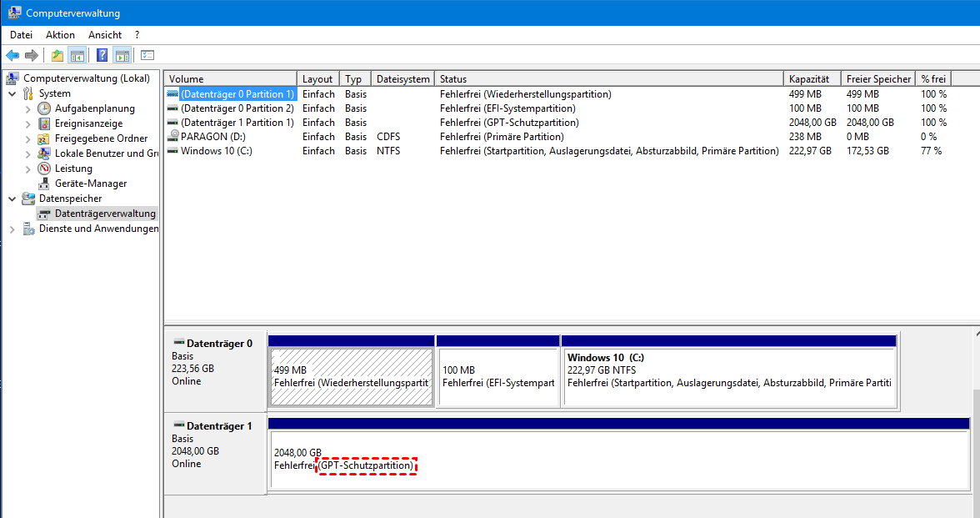
Task: Select the 100 MB EFI partition block
Action: [497, 377]
